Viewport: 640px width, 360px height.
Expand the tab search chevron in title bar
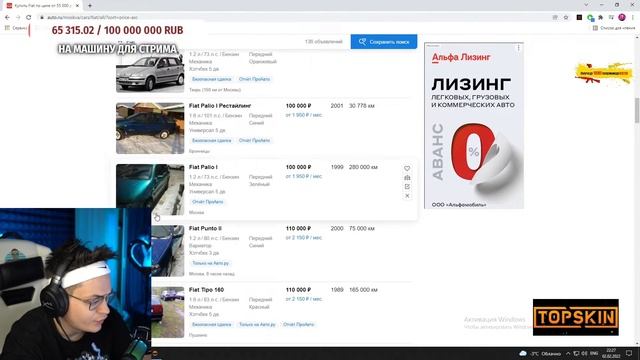pyautogui.click(x=586, y=5)
